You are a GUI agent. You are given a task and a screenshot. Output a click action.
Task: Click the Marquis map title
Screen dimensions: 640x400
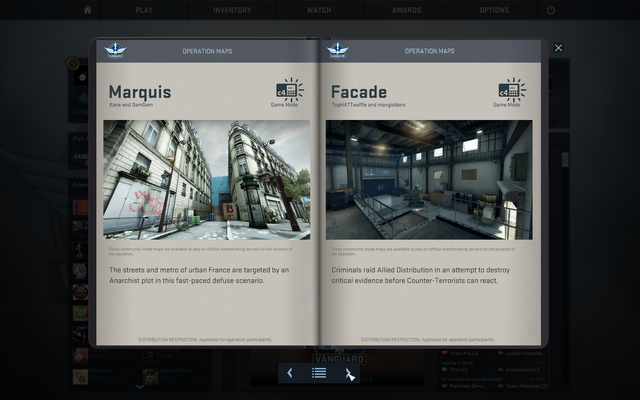(140, 92)
